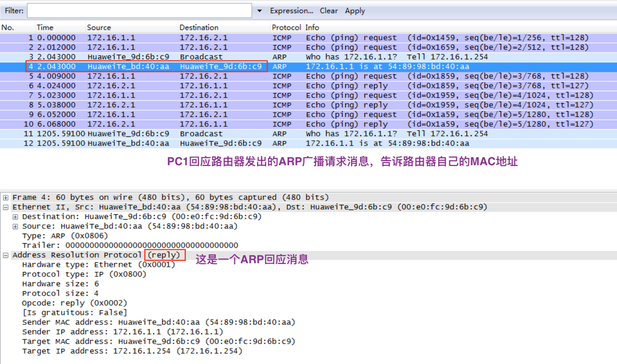Select packet 10 ping reply at 6.068000
Image resolution: width=617 pixels, height=364 pixels.
[308, 124]
